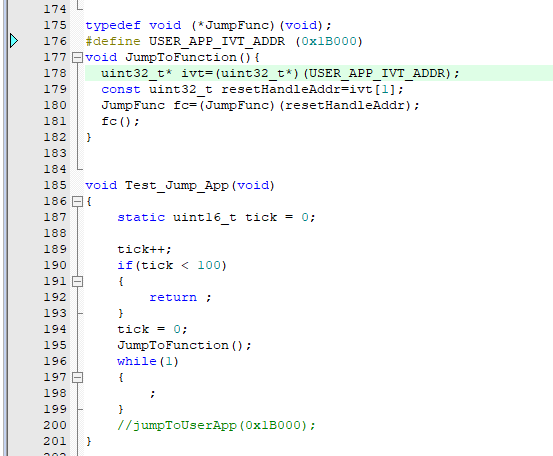Screen dimensions: 553x456
Task: Click line number 195 in the margin
Action: [55, 345]
